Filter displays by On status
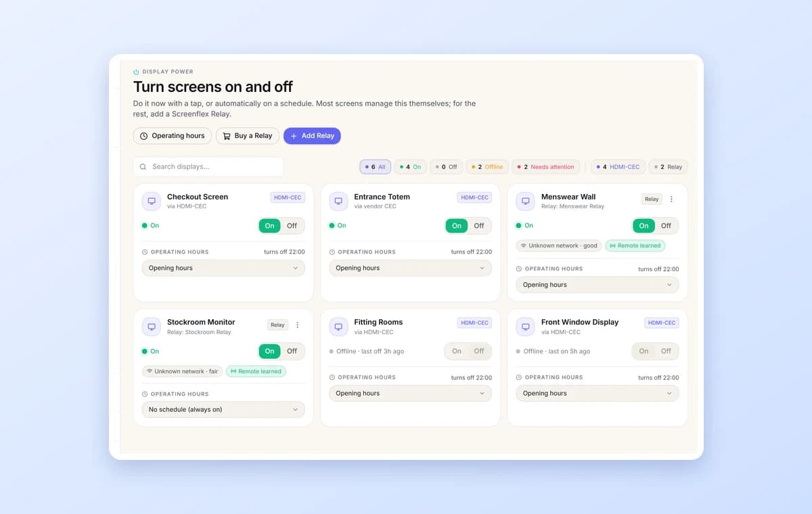812x514 pixels. click(410, 167)
